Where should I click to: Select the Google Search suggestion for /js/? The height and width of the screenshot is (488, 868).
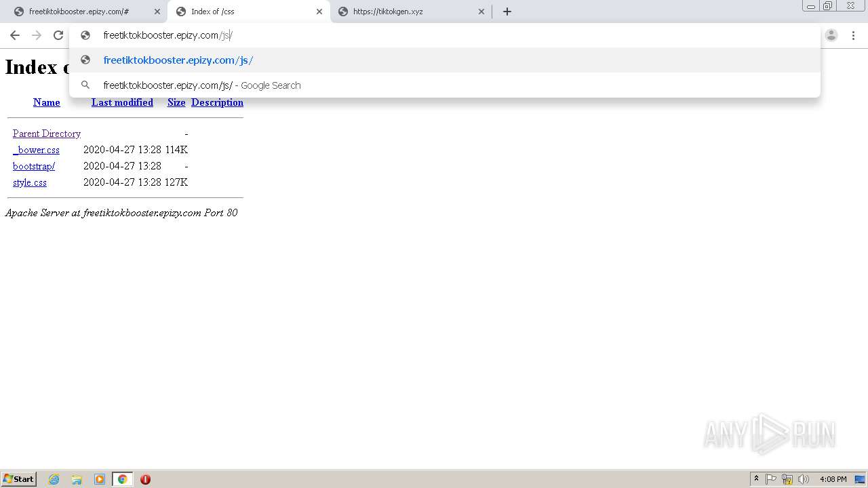(445, 85)
